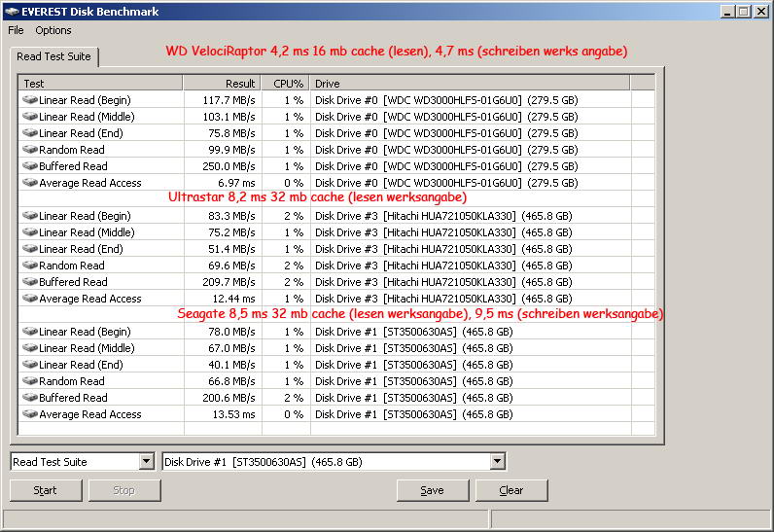This screenshot has height=532, width=774.
Task: Click the drive icon of 51.4 MB/s Linear Read (End)
Action: [x=30, y=249]
